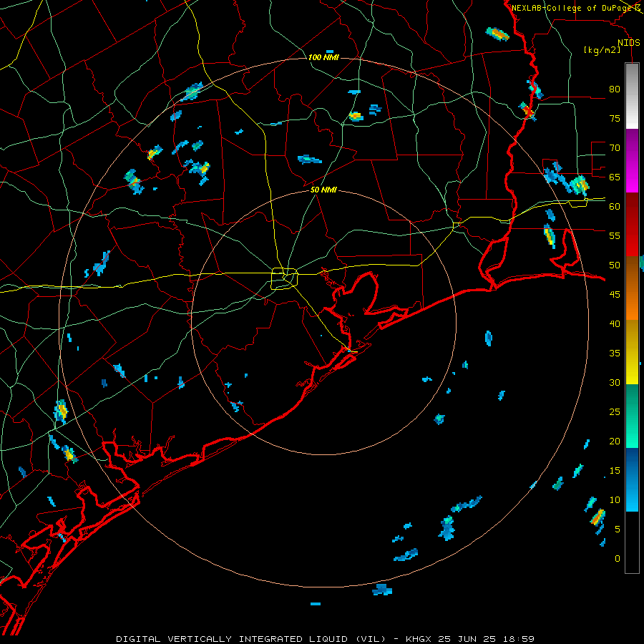
Task: Click the color scale value 5
Action: [x=618, y=530]
